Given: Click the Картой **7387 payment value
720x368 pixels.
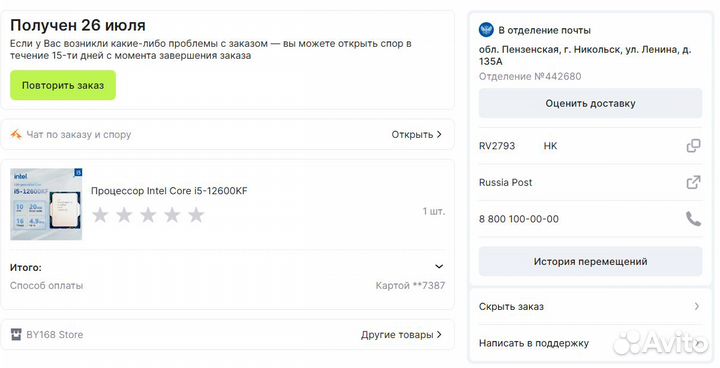Looking at the screenshot, I should 410,285.
